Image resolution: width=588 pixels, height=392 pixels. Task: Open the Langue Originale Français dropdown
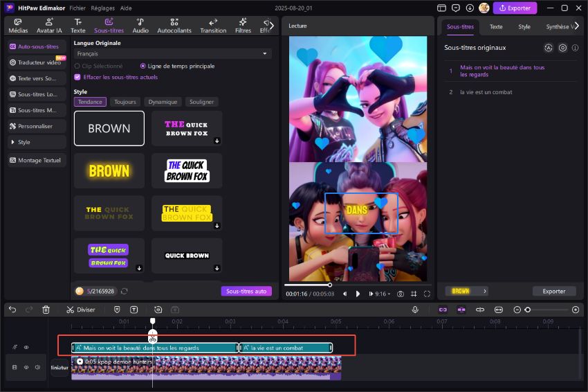pyautogui.click(x=172, y=53)
